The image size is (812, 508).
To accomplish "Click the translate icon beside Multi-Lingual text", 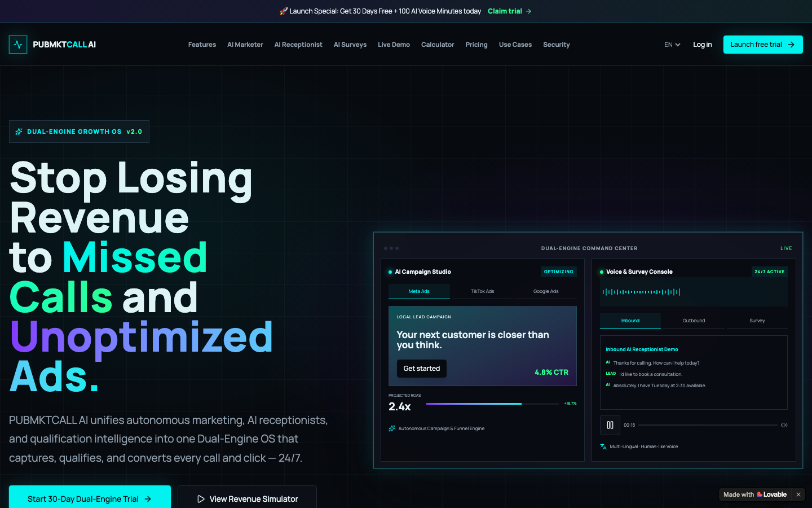I will pyautogui.click(x=603, y=446).
